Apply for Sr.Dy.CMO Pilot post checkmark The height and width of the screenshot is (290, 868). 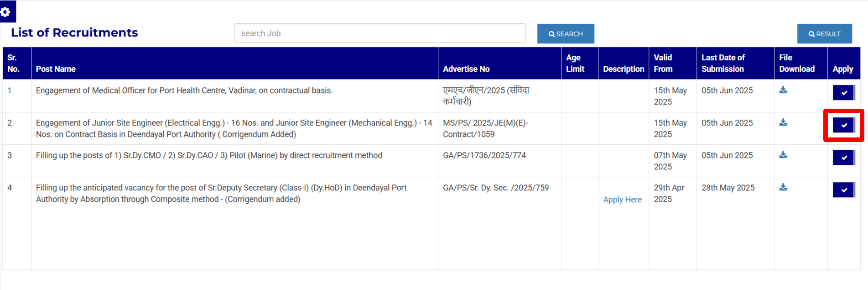click(x=843, y=158)
